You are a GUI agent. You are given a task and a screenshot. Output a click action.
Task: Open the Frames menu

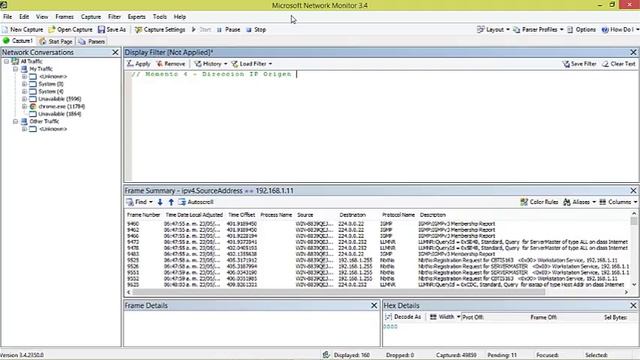click(64, 17)
